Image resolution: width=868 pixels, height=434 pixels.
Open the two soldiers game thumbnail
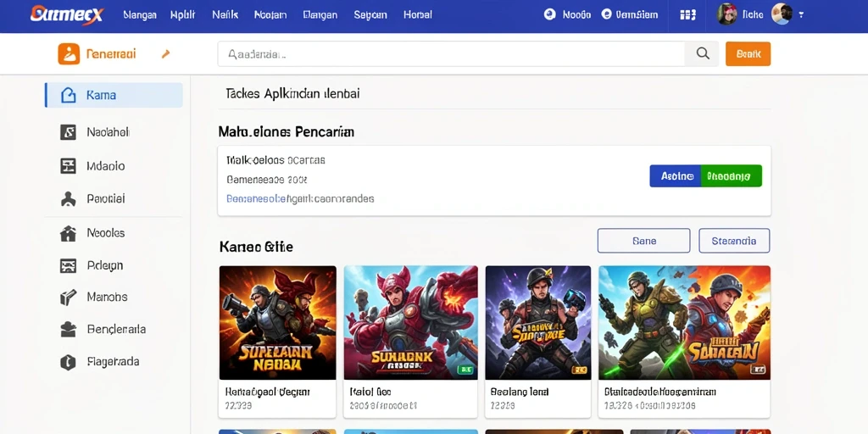[684, 322]
